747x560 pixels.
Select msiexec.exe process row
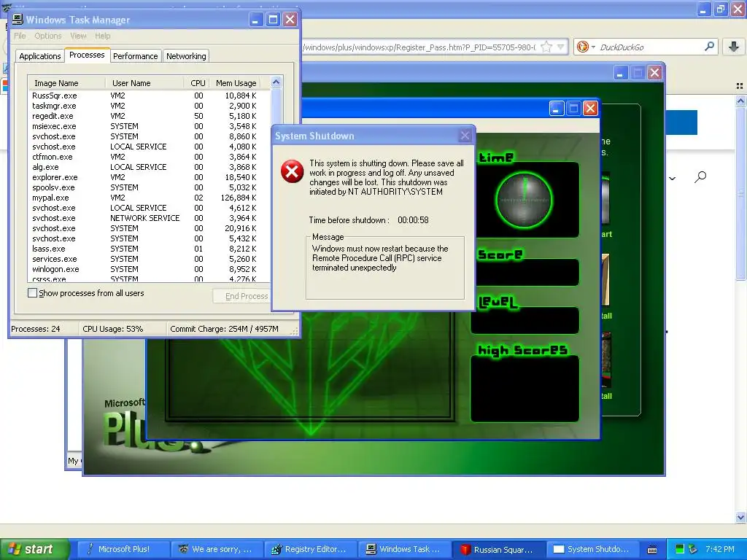[149, 126]
